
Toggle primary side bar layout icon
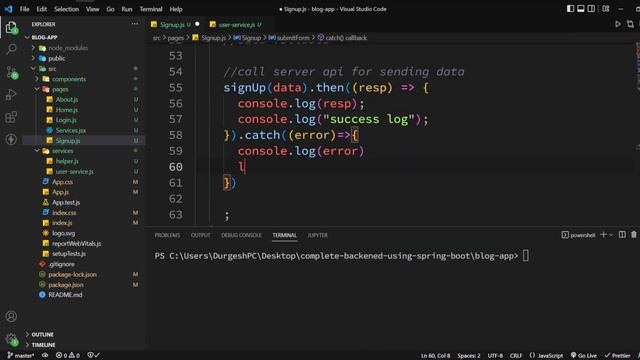tap(570, 9)
